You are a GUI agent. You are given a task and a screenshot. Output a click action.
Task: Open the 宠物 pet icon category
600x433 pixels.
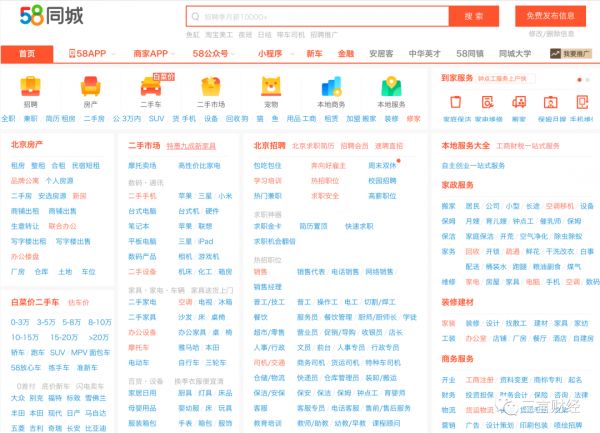(271, 88)
